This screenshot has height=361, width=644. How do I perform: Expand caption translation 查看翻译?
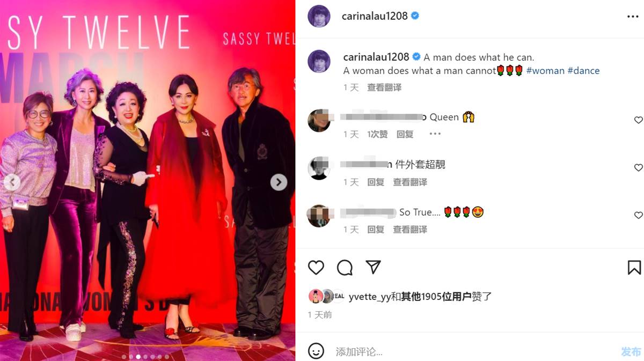[x=384, y=87]
